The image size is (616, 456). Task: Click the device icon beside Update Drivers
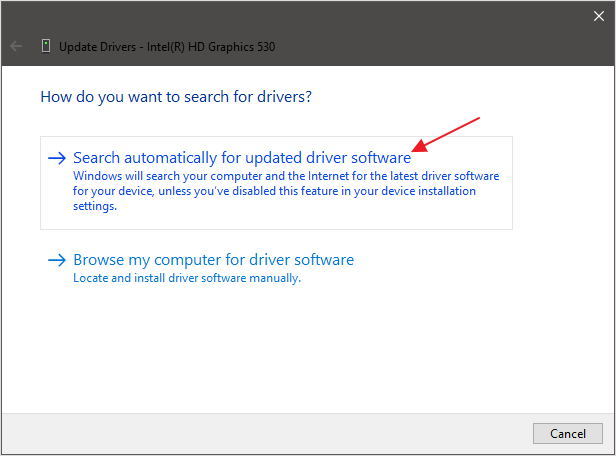[45, 46]
